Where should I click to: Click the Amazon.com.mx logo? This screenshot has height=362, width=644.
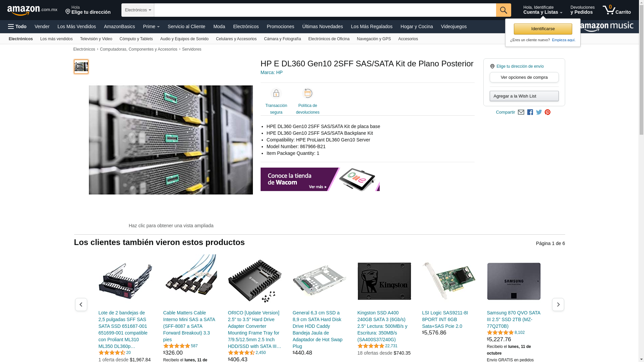(x=32, y=10)
